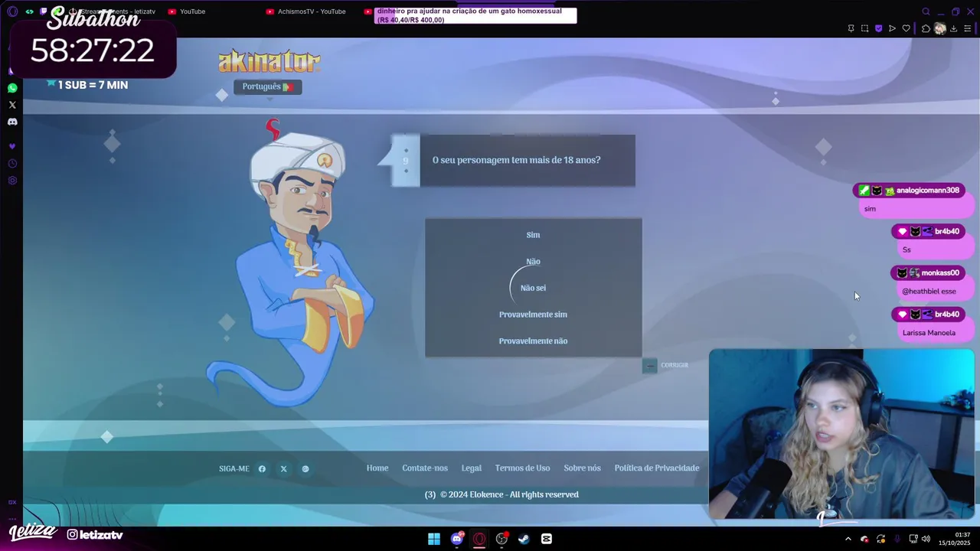Select Provavelmente sim answer

[533, 315]
